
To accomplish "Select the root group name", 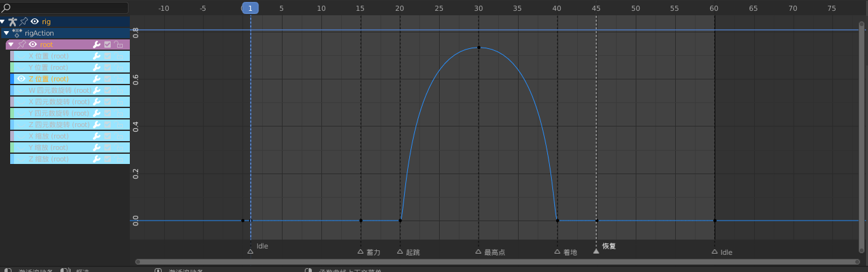I will (x=46, y=44).
